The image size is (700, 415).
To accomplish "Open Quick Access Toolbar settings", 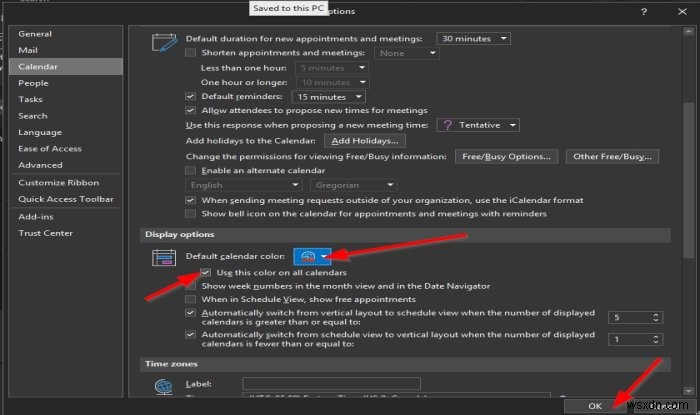I will point(66,199).
